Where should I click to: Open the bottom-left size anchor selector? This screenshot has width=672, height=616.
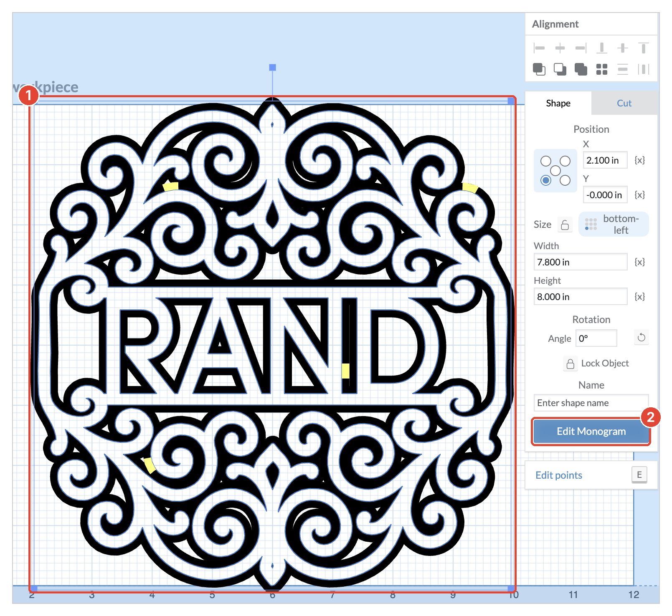coord(614,224)
